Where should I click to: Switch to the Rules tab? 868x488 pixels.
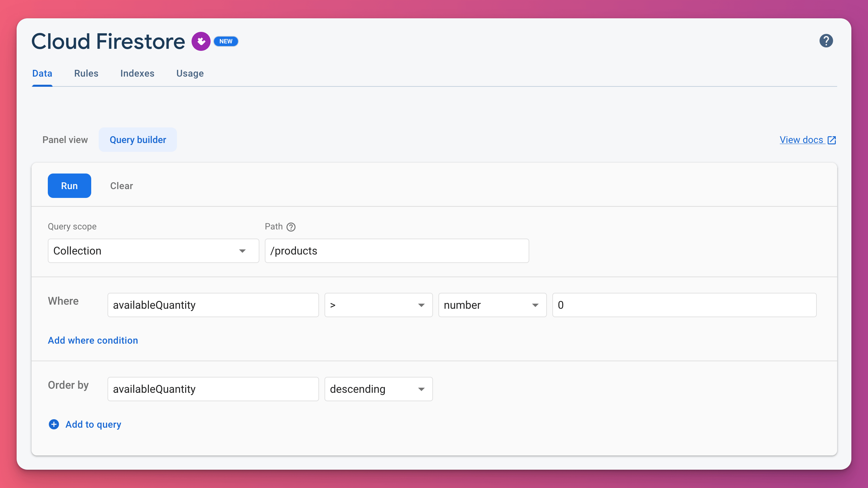(86, 74)
